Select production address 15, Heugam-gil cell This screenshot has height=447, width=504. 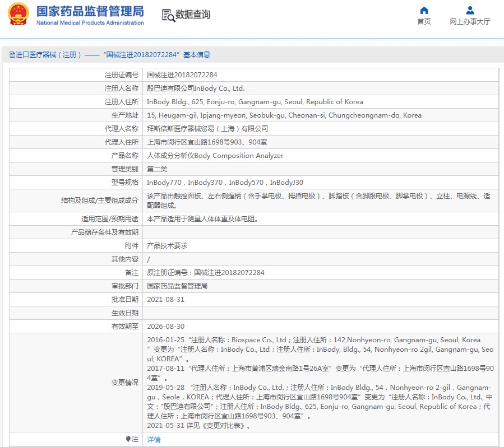click(284, 115)
